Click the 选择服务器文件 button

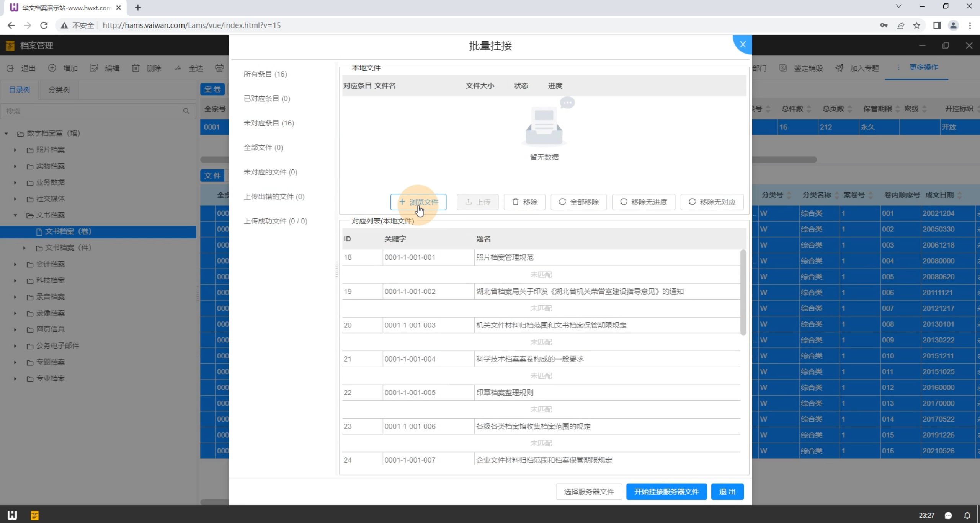pos(588,492)
